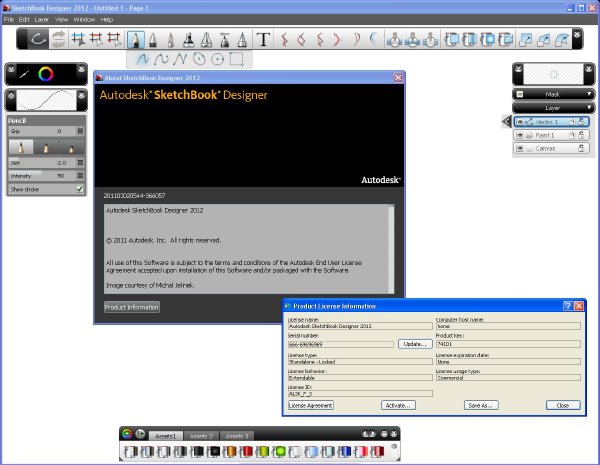Click the first layer copy icon in the toolbar
This screenshot has width=600, height=465.
pos(452,39)
